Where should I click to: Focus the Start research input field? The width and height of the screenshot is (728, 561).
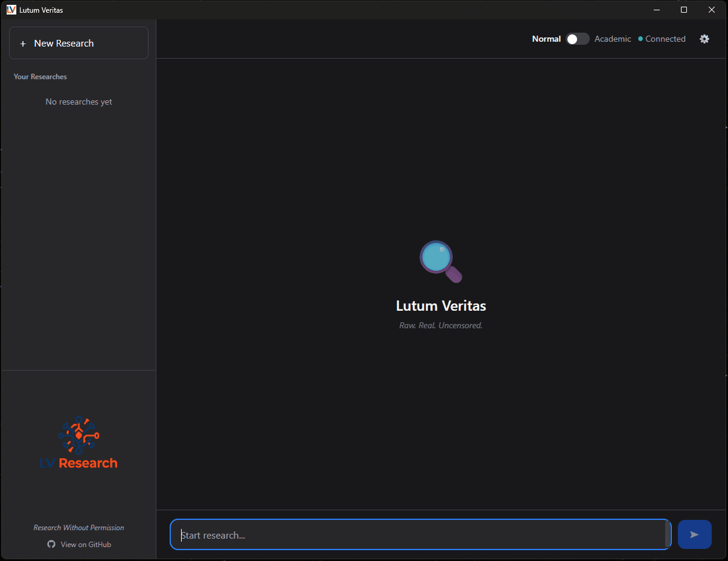(420, 534)
